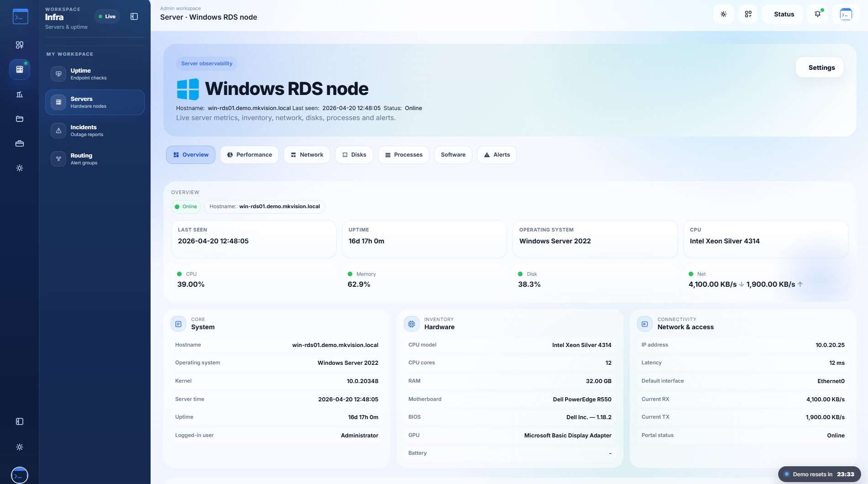The image size is (868, 484).
Task: Switch to the Overview tab
Action: 191,155
